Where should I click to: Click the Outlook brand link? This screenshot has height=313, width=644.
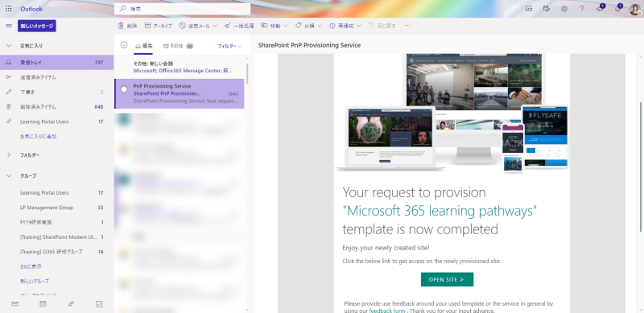pos(31,9)
